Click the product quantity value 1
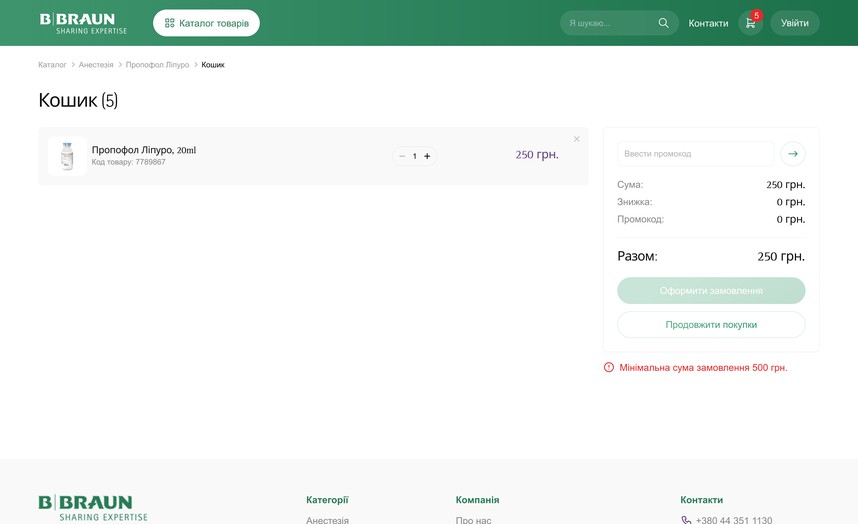The height and width of the screenshot is (524, 858). point(415,156)
